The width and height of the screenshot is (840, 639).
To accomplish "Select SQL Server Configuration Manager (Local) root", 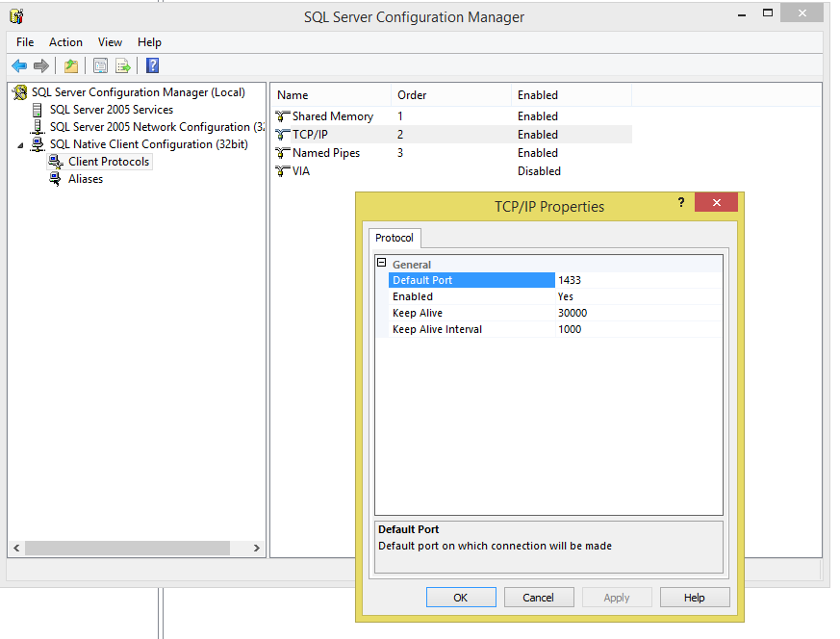I will point(139,92).
